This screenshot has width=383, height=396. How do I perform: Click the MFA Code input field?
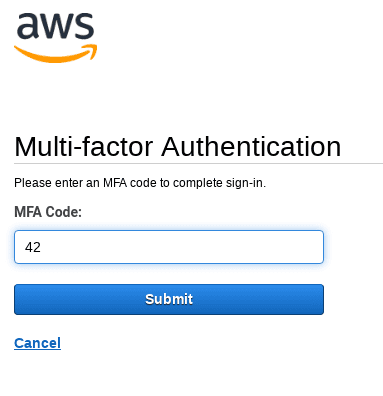coord(169,247)
